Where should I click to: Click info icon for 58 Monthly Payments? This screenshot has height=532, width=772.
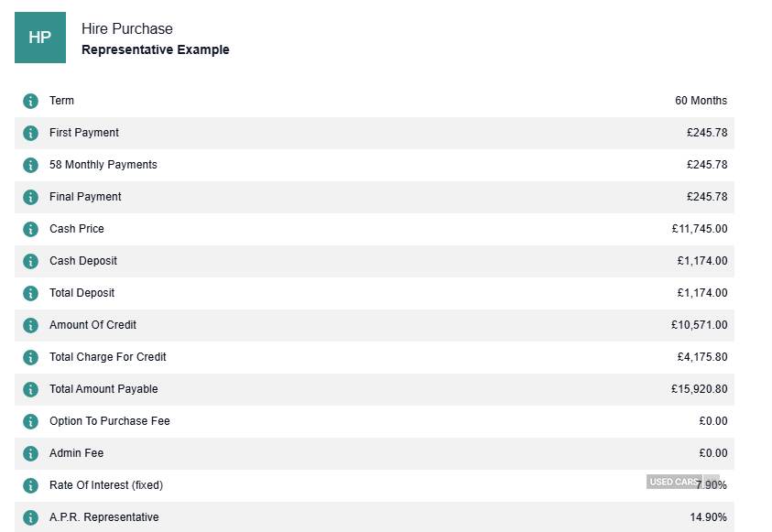coord(30,165)
